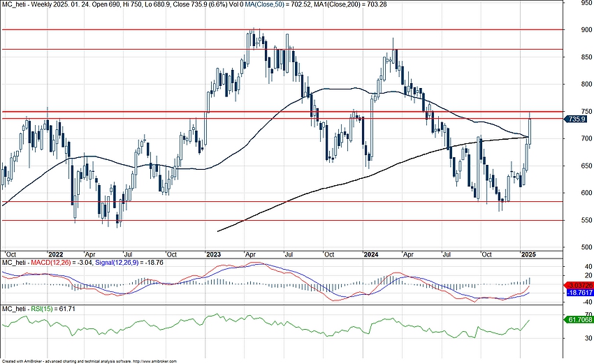Click the red MACD value label on the right axis
594x364 pixels.
pyautogui.click(x=578, y=286)
